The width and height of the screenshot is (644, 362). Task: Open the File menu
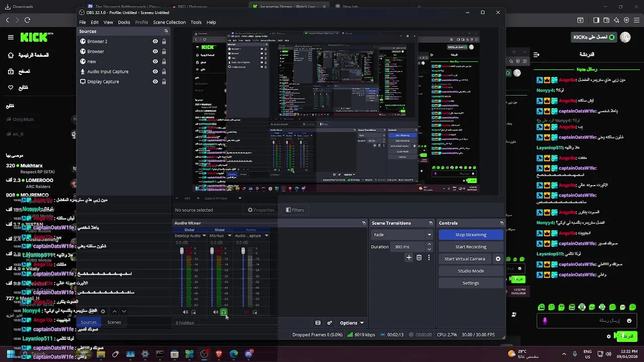[82, 22]
